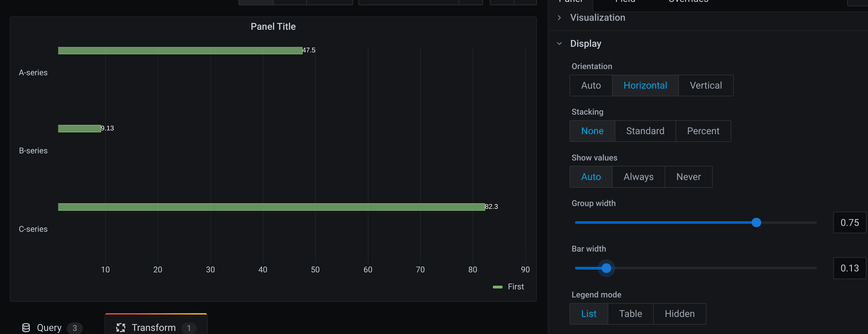
Task: Set orientation to Auto
Action: 591,86
